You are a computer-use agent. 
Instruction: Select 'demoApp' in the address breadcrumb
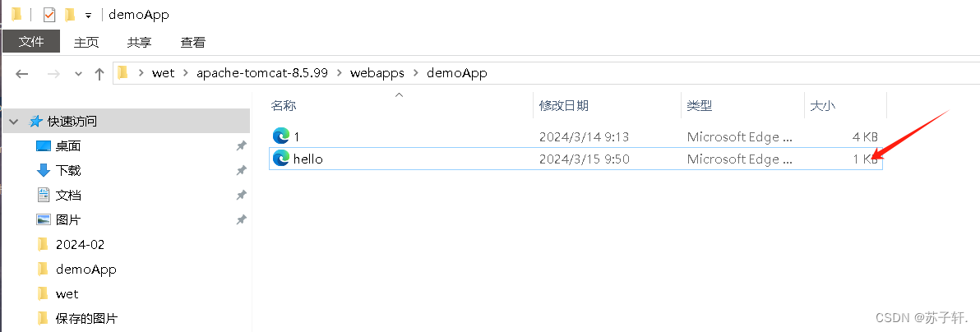(x=457, y=73)
